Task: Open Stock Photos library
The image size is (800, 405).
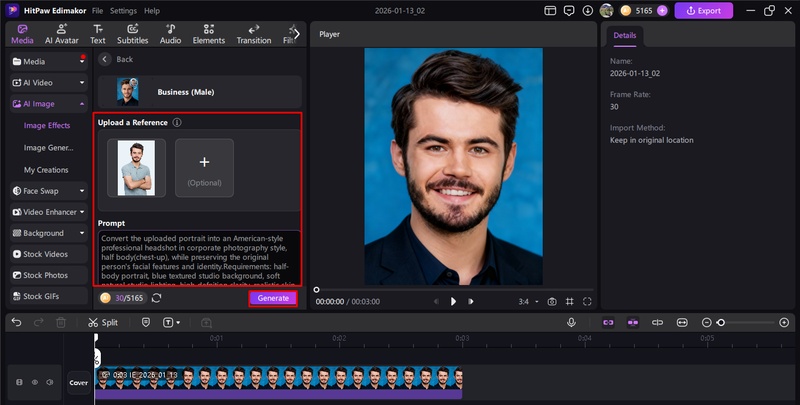Action: point(49,275)
